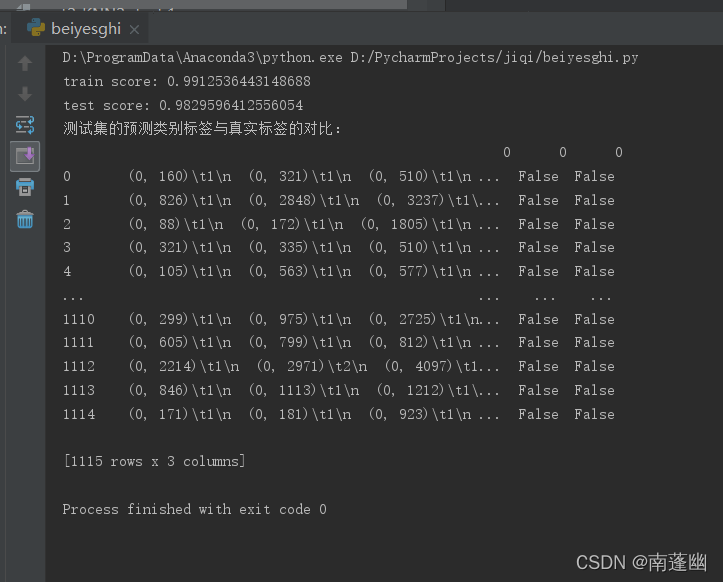Click the Python icon on beiyesghi tab
Viewport: 723px width, 582px height.
37,29
